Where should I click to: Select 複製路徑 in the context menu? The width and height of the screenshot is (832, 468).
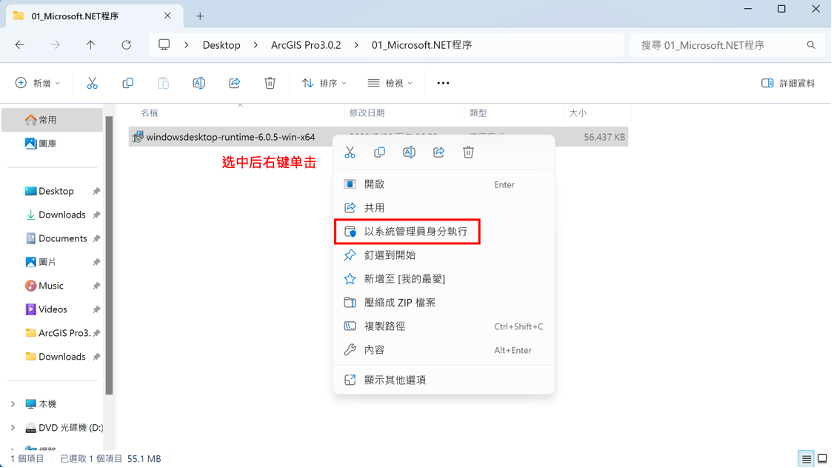point(384,326)
